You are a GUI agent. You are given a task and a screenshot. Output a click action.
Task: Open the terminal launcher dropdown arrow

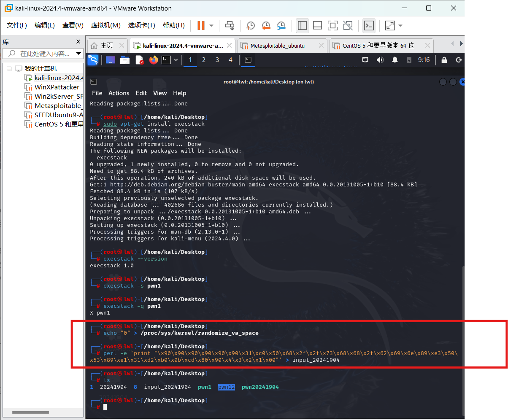[x=176, y=60]
